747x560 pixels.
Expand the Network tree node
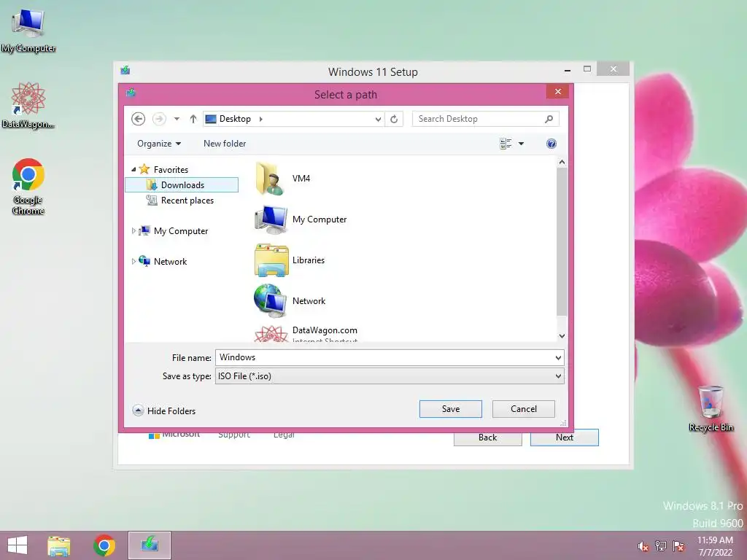134,262
